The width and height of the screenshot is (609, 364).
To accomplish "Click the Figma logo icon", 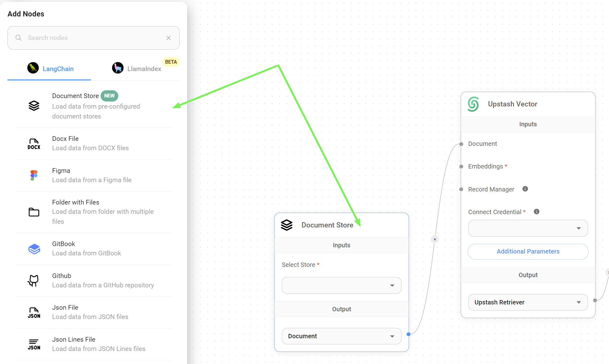I will pyautogui.click(x=34, y=175).
